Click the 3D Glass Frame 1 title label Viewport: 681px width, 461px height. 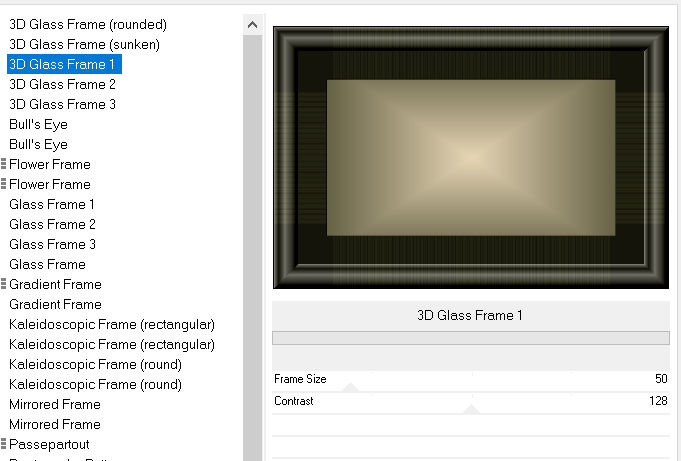[470, 315]
